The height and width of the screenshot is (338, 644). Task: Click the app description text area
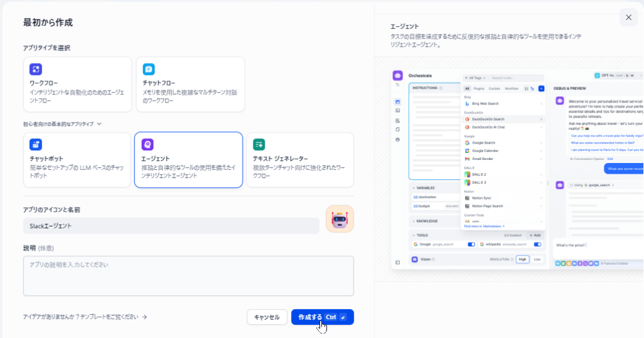188,276
